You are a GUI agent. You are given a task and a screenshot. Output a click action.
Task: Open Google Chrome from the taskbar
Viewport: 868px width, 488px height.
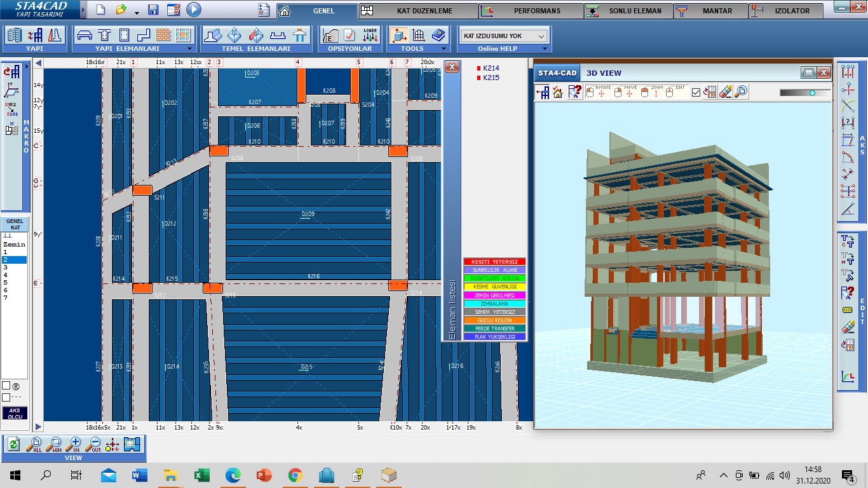click(x=295, y=475)
